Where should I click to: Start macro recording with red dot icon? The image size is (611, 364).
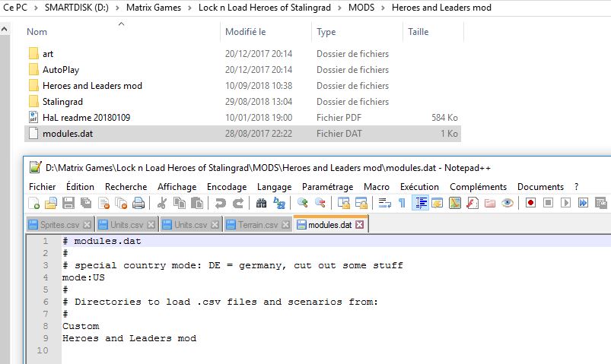530,203
